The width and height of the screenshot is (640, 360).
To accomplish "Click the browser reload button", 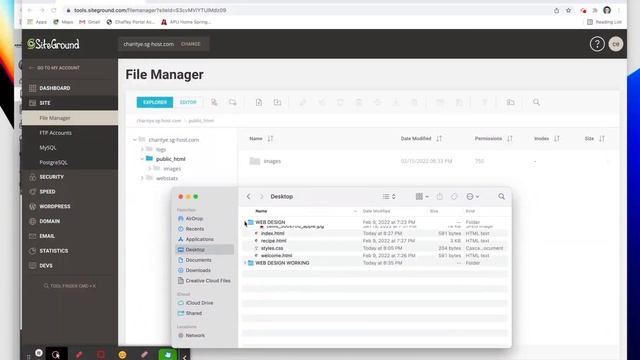I will pos(53,10).
